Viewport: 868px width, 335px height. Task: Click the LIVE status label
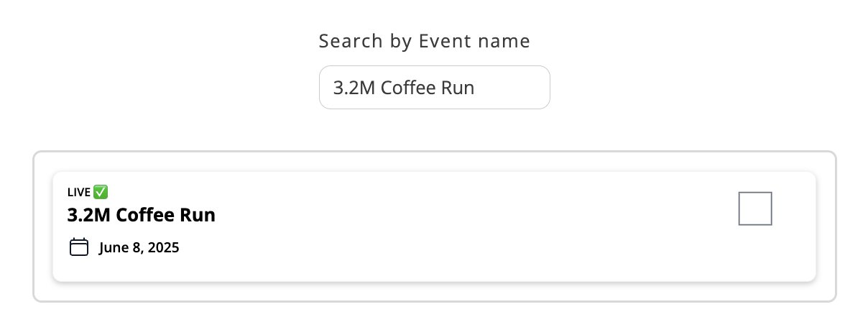click(79, 193)
